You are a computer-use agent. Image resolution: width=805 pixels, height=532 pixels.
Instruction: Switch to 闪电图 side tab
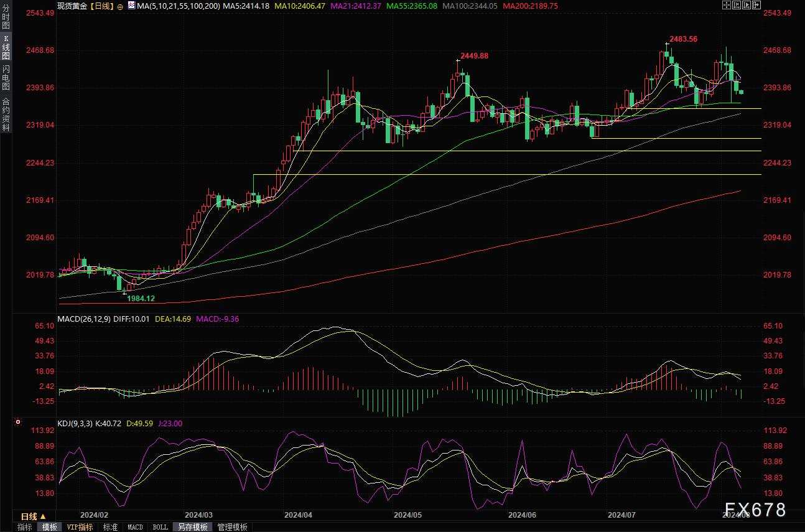(6, 78)
